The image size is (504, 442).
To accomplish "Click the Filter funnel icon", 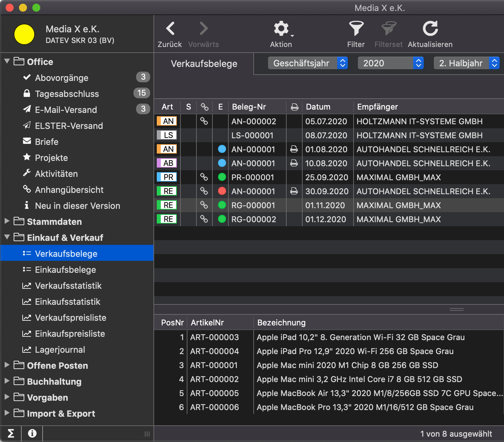I will point(356,29).
